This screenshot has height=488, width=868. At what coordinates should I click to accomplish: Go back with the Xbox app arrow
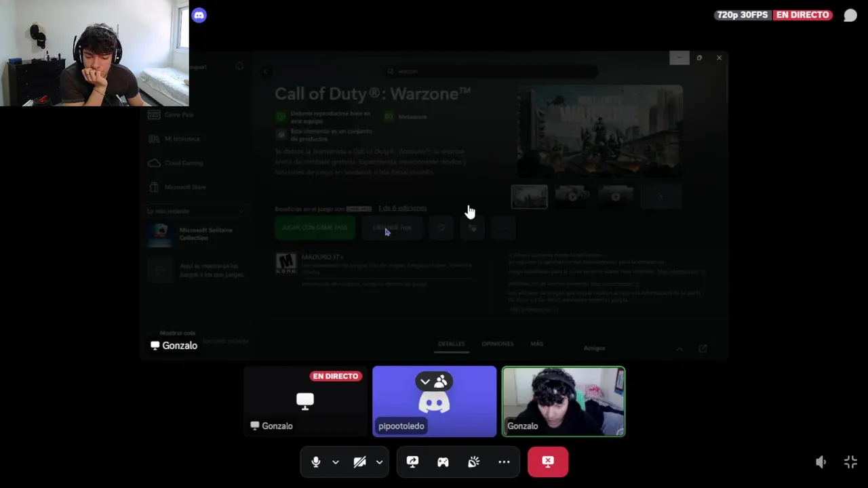(x=266, y=71)
